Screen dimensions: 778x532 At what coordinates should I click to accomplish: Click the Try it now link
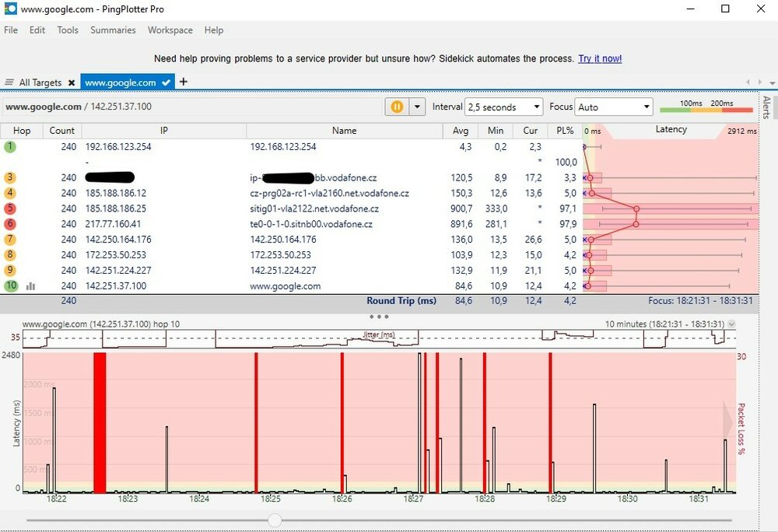[x=599, y=59]
